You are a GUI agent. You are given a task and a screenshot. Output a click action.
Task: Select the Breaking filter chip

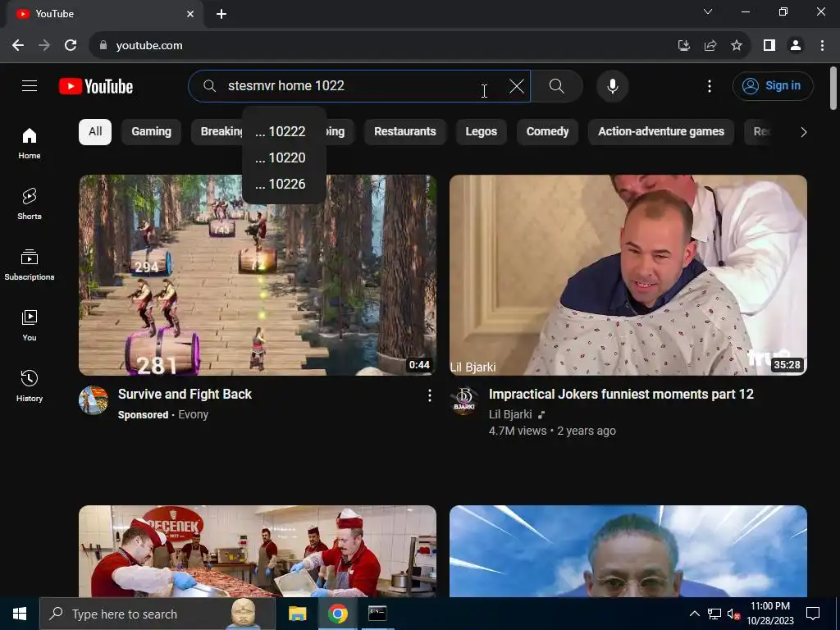[217, 132]
